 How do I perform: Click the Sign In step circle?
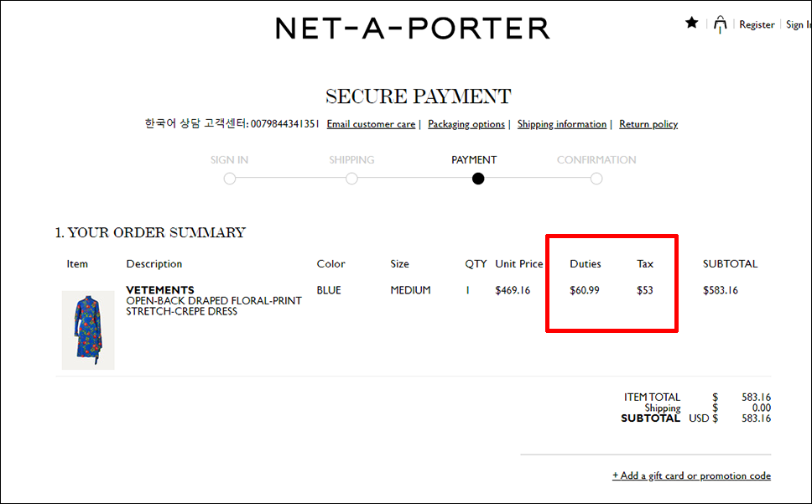(230, 179)
